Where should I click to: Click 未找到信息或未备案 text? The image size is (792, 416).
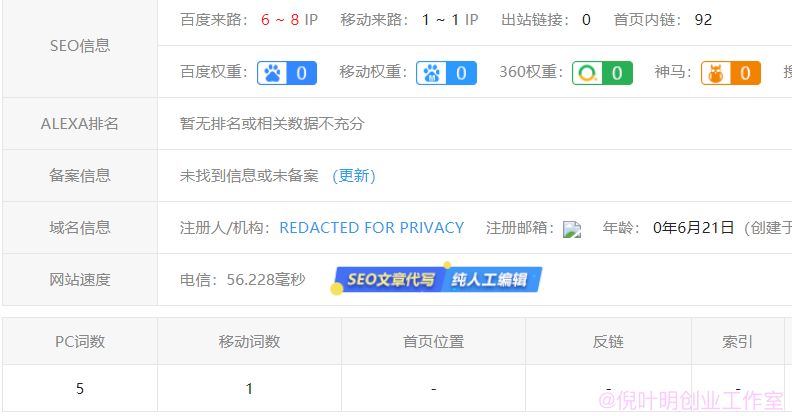tap(250, 176)
